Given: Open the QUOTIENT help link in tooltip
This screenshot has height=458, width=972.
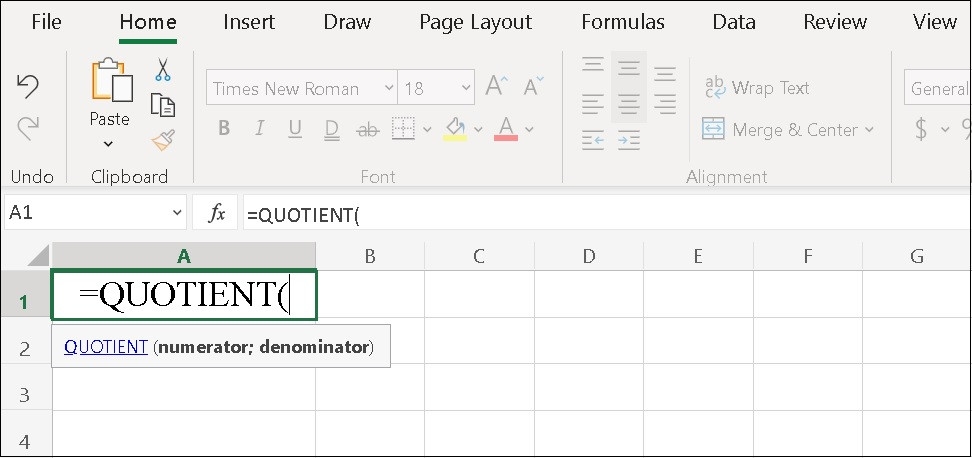Looking at the screenshot, I should coord(106,346).
